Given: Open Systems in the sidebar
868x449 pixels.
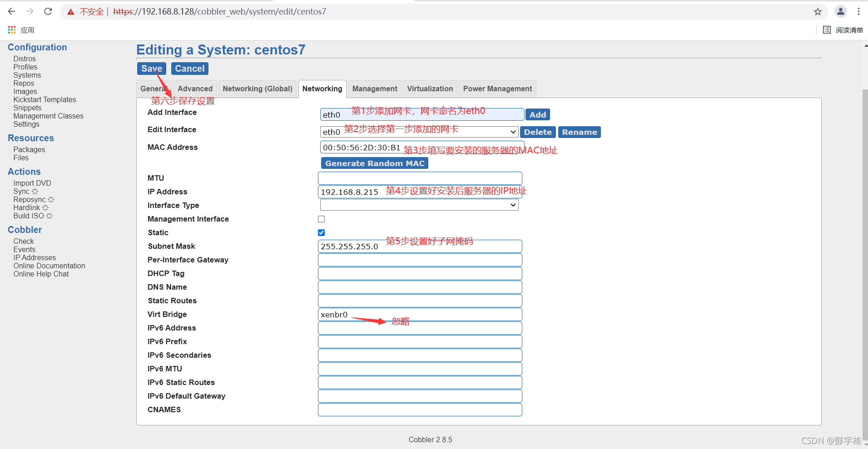Looking at the screenshot, I should [27, 75].
